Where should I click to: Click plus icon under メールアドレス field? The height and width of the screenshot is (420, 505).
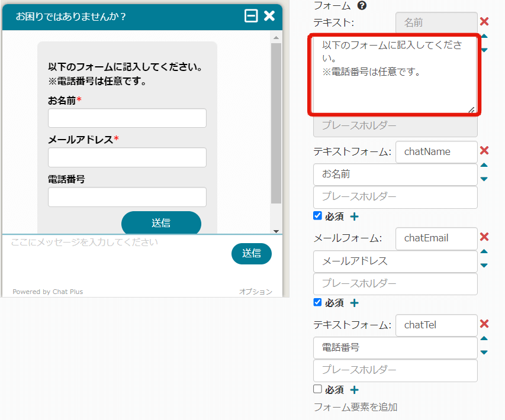(354, 303)
